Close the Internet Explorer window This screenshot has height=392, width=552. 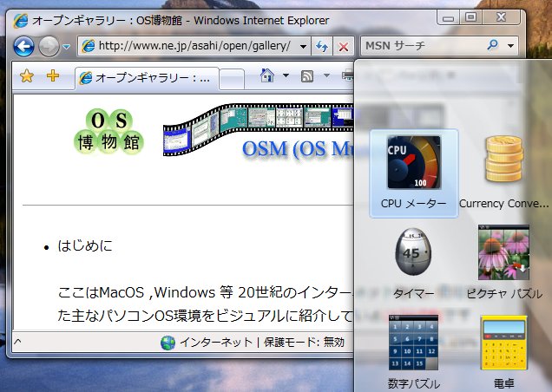tap(501, 17)
